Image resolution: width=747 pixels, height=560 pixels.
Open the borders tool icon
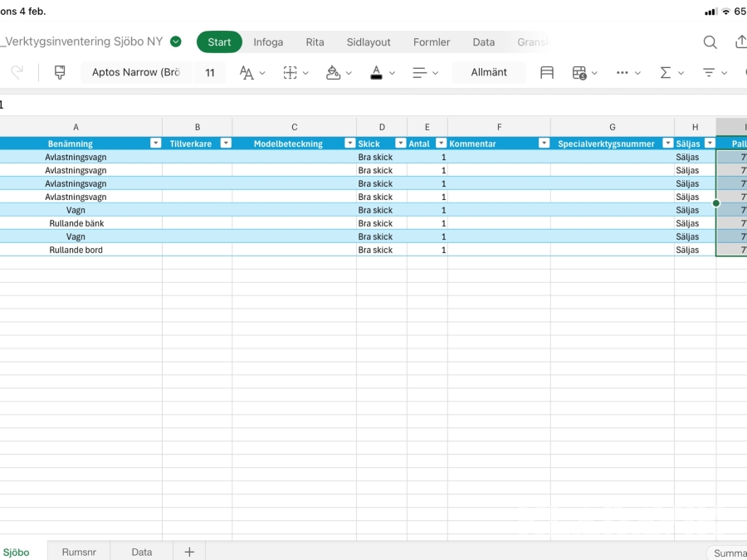290,73
